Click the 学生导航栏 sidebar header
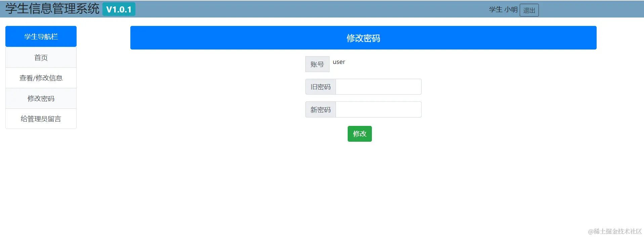 click(x=41, y=36)
